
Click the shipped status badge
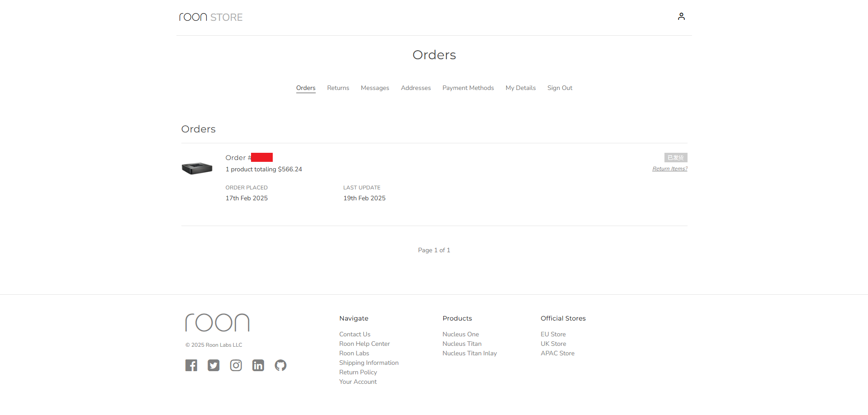pyautogui.click(x=676, y=157)
